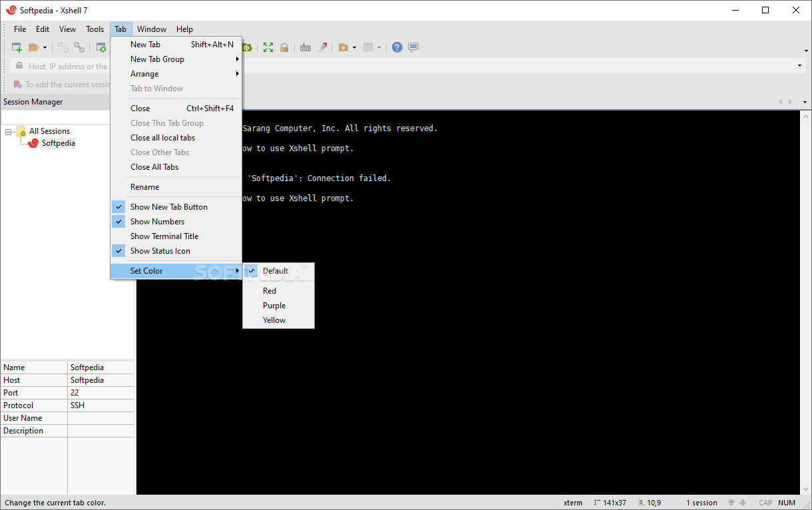
Task: Open the tab list dropdown arrow
Action: click(805, 102)
